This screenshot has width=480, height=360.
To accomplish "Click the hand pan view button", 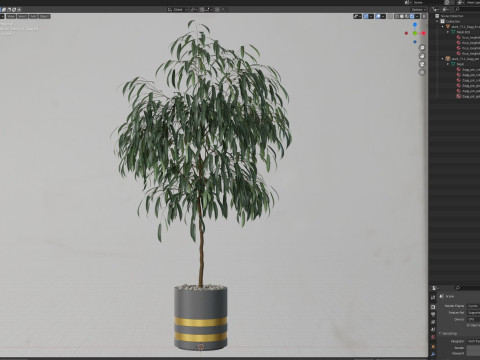I will (422, 56).
